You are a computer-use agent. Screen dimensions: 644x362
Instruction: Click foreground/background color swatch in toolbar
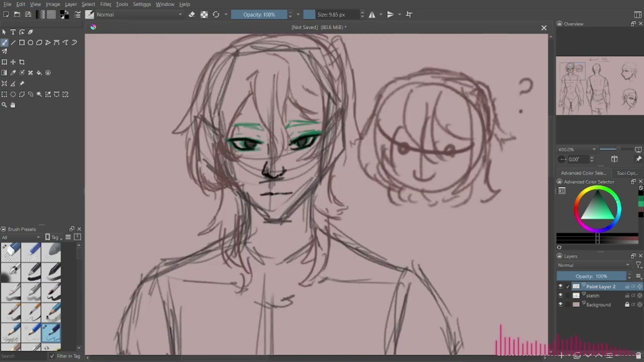pyautogui.click(x=64, y=15)
